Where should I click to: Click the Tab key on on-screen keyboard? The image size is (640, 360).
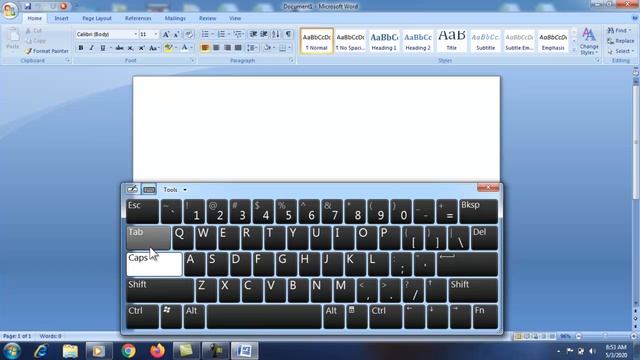point(148,238)
